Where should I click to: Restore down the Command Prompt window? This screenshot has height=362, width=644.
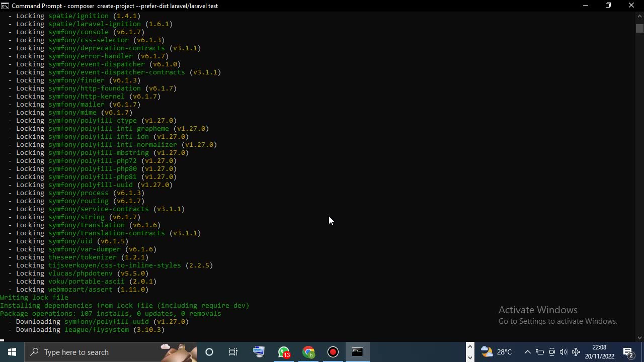[x=608, y=6]
